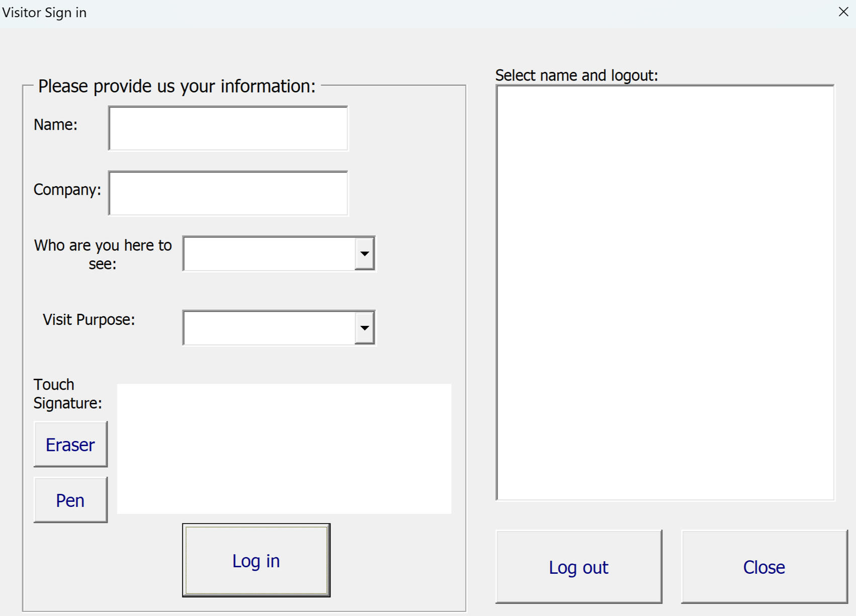This screenshot has height=616, width=856.
Task: Tap the touch signature drawing area
Action: [x=284, y=449]
